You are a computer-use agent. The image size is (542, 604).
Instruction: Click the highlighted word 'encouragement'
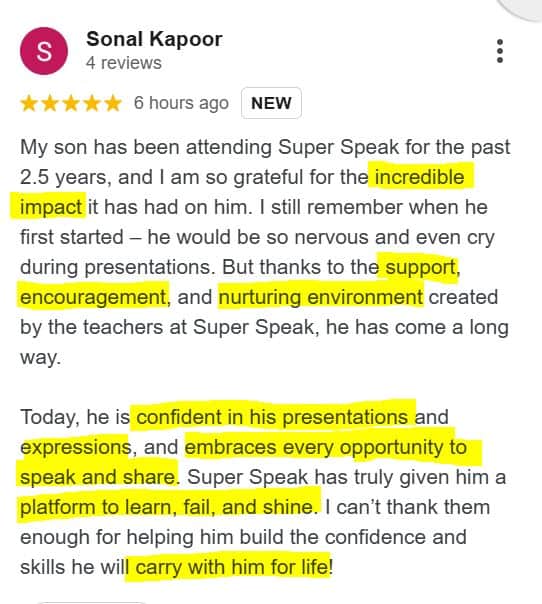pos(93,297)
